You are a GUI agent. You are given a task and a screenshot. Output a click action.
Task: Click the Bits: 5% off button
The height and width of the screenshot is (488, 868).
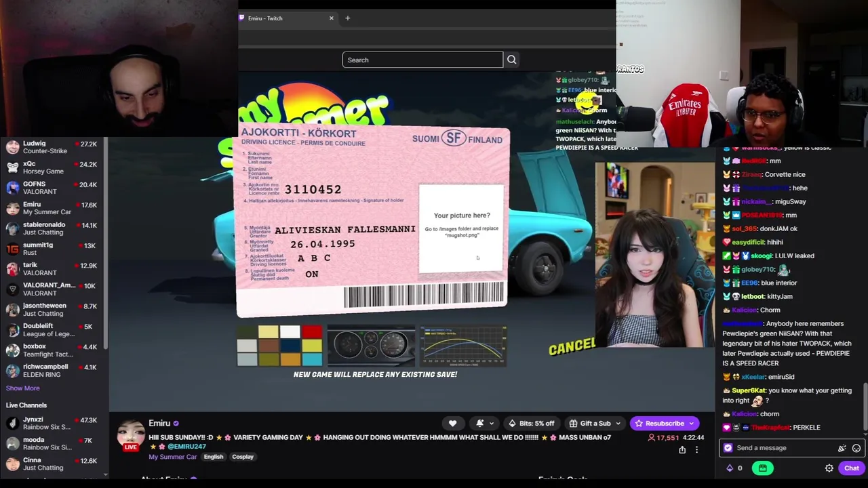pyautogui.click(x=530, y=424)
